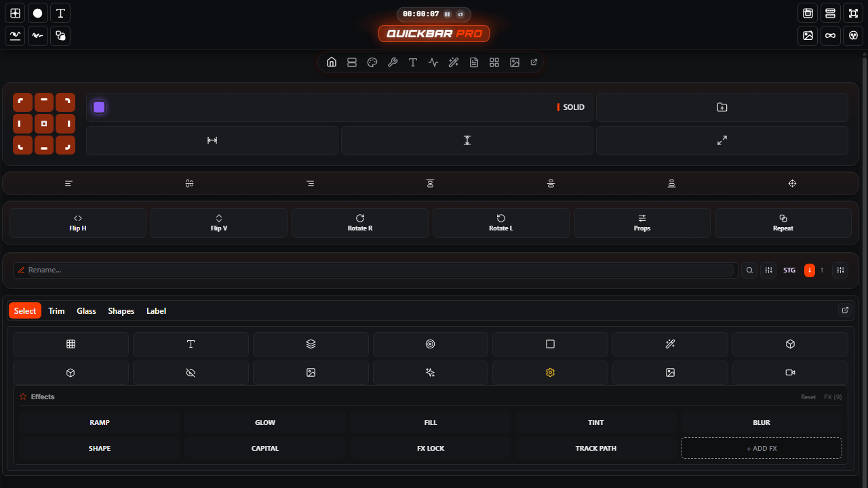Open the Home section in the navigation bar
Image resolution: width=868 pixels, height=488 pixels.
click(332, 62)
